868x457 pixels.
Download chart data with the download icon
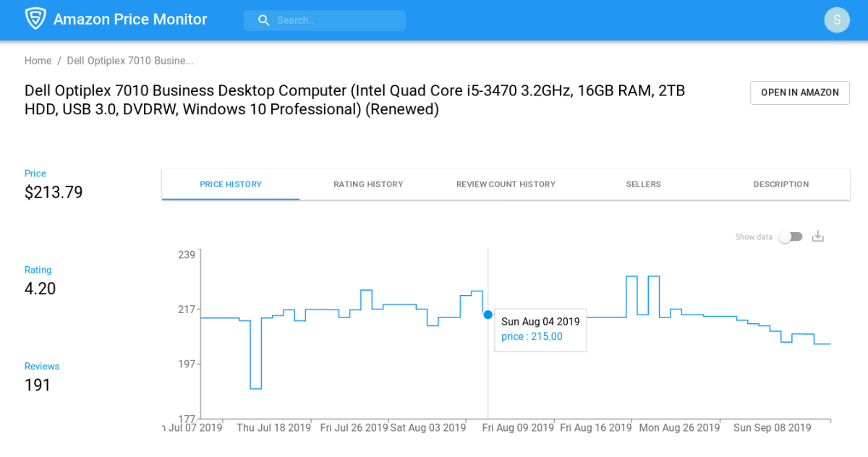click(x=817, y=236)
